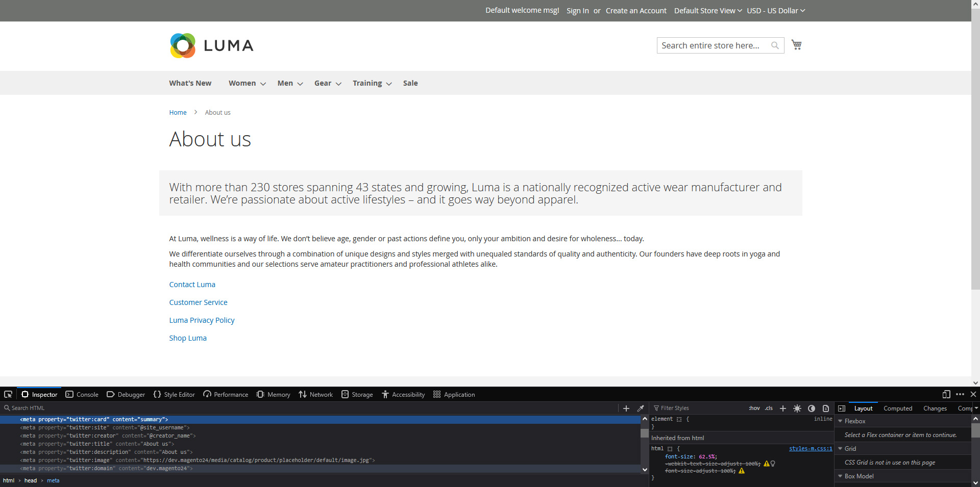Click the webkit-text-size-adjust warning icon

pos(766,464)
